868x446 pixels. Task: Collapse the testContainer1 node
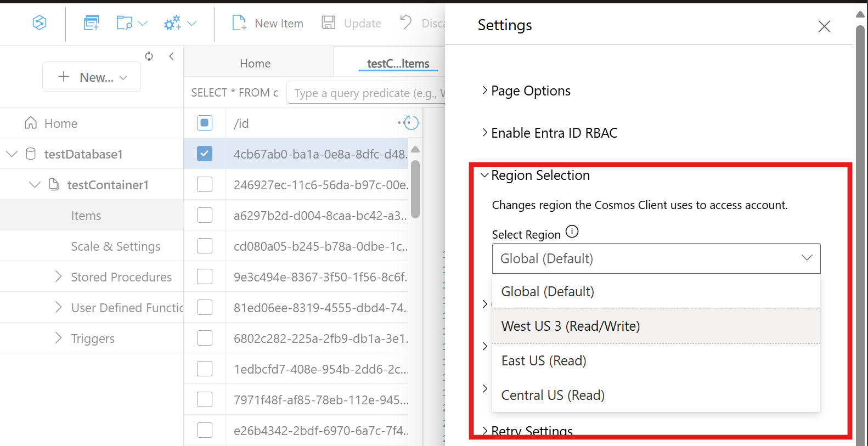35,185
